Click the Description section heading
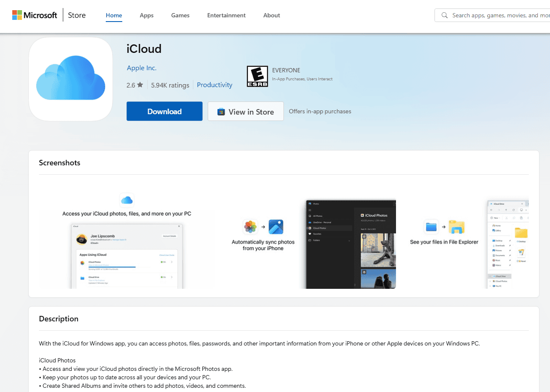Viewport: 550px width, 392px height. click(x=59, y=319)
